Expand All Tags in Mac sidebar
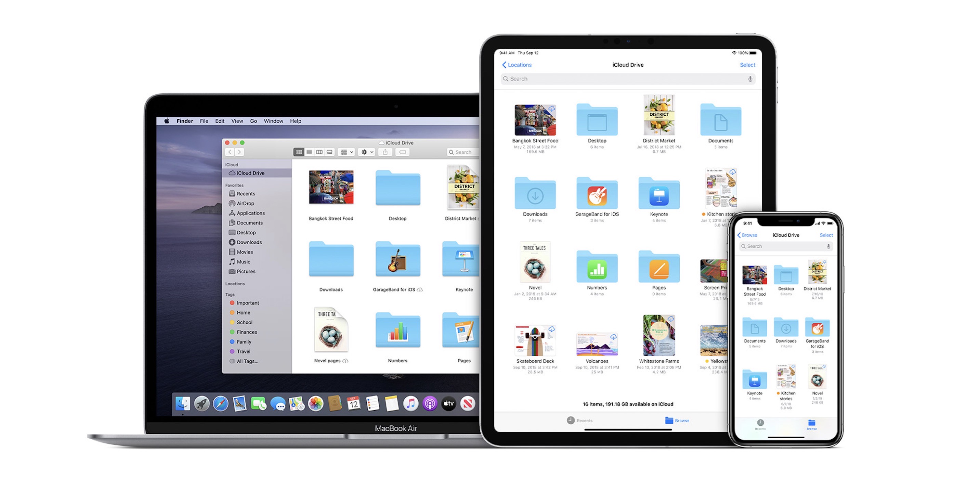 [x=243, y=361]
